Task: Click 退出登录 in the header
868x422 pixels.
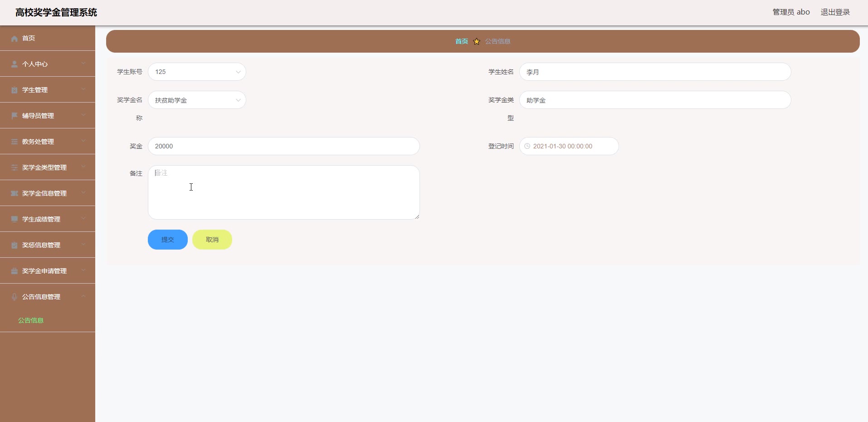Action: pos(835,12)
